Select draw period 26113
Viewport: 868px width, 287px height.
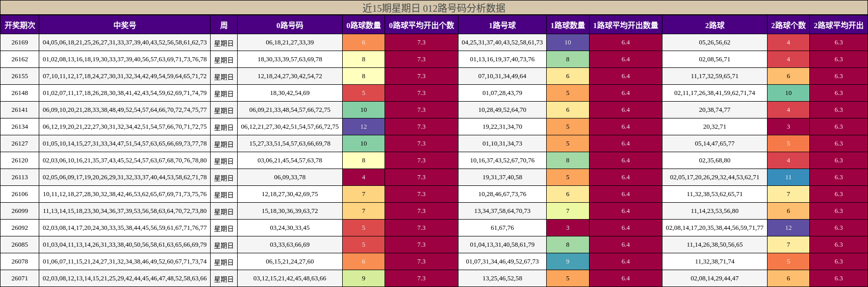20,177
